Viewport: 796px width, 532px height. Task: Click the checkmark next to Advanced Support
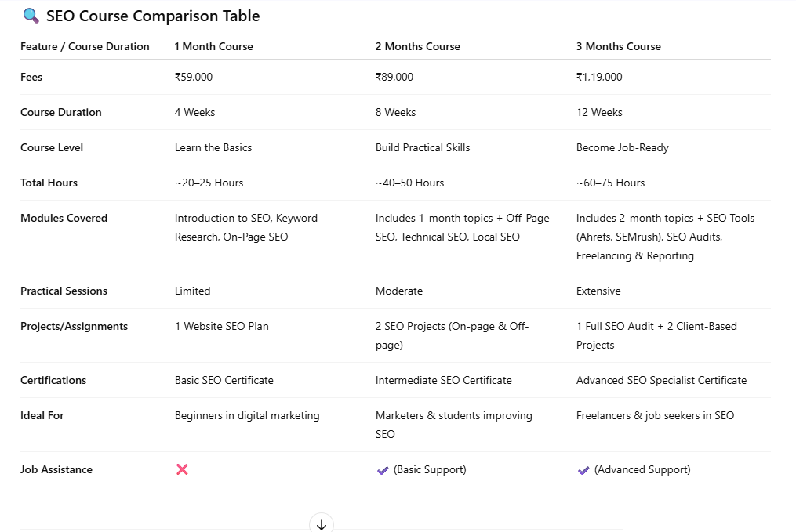[x=583, y=470]
